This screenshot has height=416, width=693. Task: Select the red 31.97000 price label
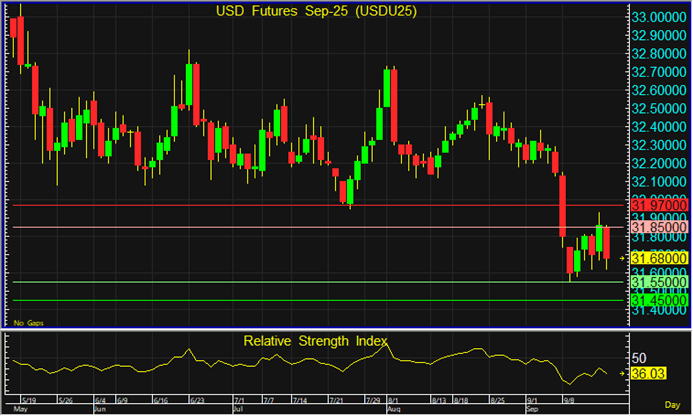tap(657, 204)
